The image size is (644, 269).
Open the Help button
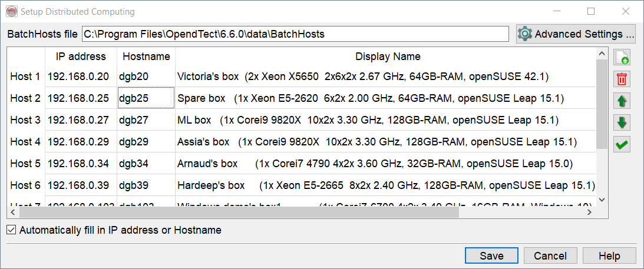click(x=609, y=255)
